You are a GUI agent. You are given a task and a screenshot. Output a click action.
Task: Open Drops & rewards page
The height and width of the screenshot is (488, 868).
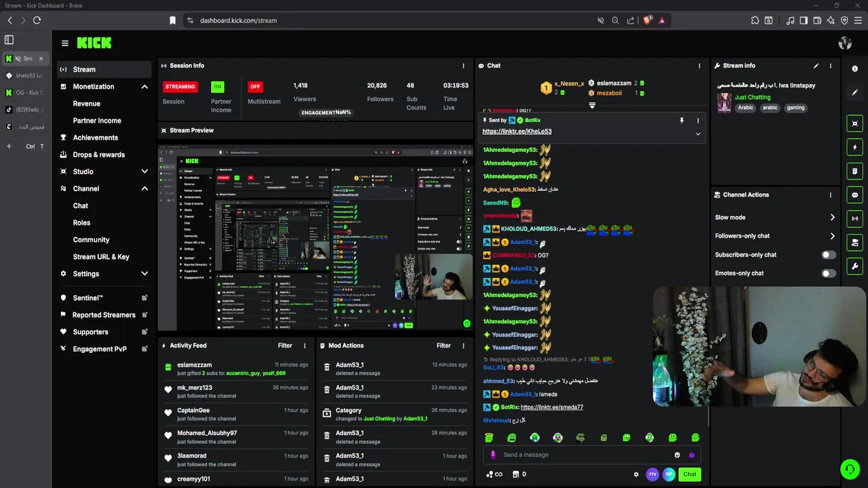[99, 155]
